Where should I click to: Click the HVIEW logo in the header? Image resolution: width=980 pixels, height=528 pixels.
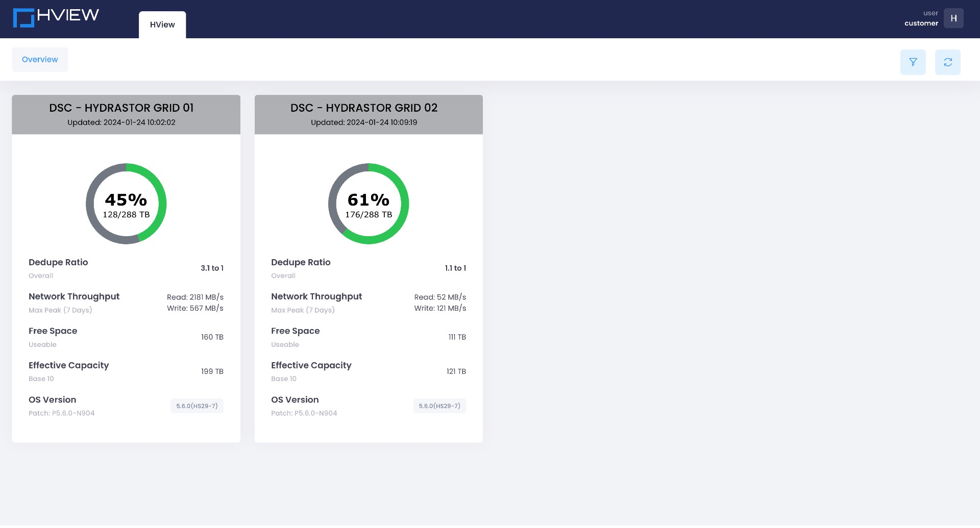tap(56, 18)
